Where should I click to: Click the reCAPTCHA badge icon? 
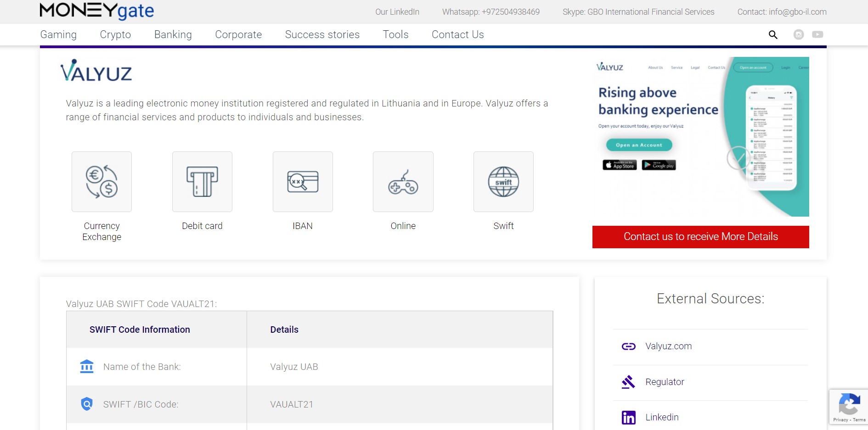849,404
